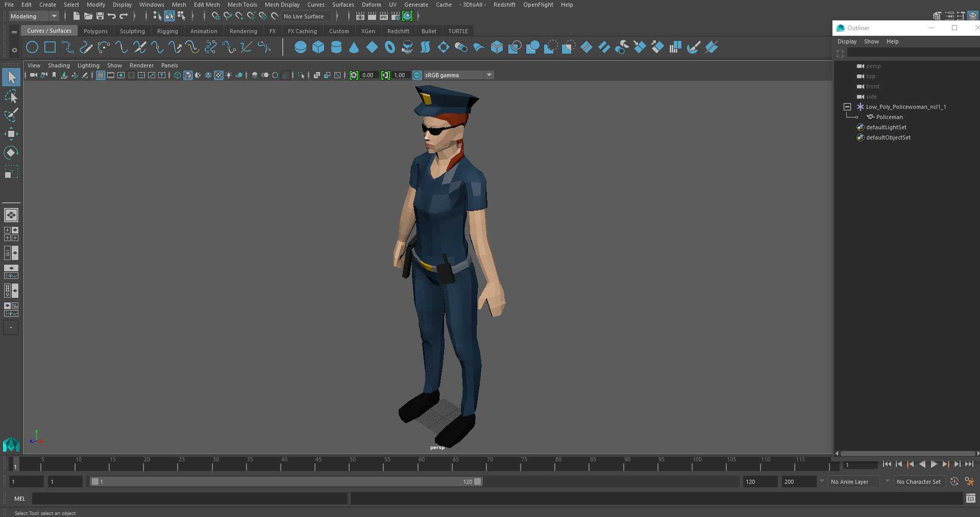Click the Revolve surface shelf icon

click(x=407, y=48)
